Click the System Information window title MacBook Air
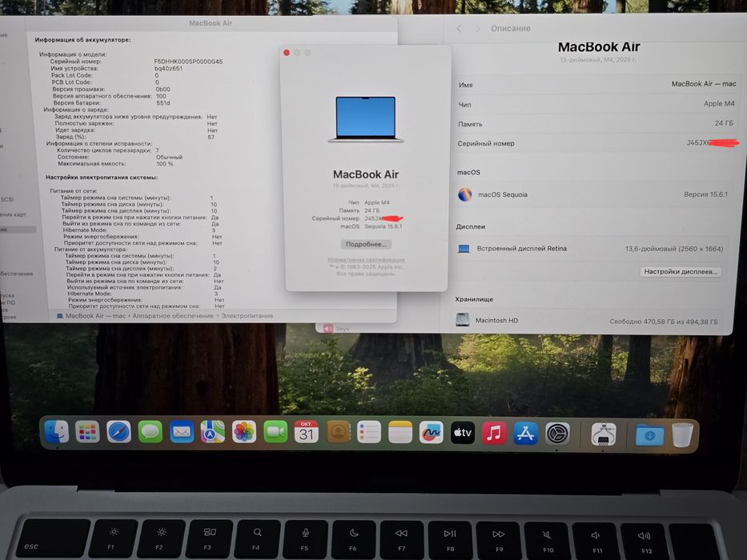The height and width of the screenshot is (560, 747). pyautogui.click(x=211, y=23)
